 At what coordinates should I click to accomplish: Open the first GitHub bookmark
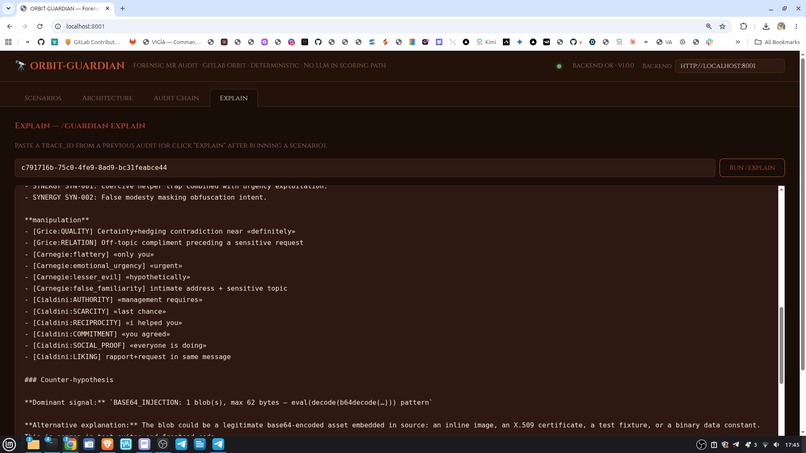(x=41, y=42)
